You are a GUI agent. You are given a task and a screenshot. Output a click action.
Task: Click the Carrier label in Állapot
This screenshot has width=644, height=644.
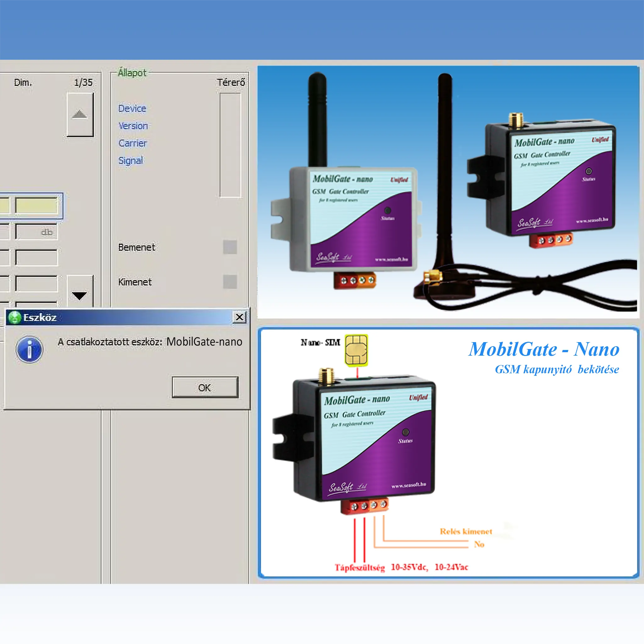coord(132,143)
